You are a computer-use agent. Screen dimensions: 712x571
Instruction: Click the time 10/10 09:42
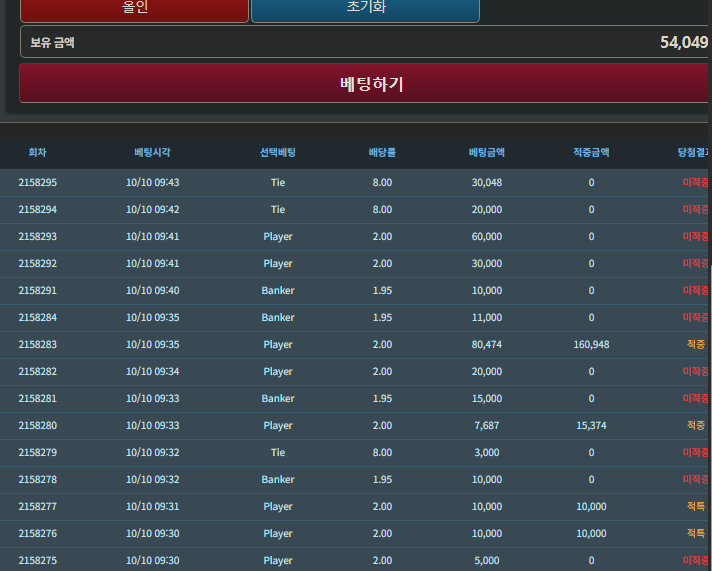pyautogui.click(x=153, y=209)
